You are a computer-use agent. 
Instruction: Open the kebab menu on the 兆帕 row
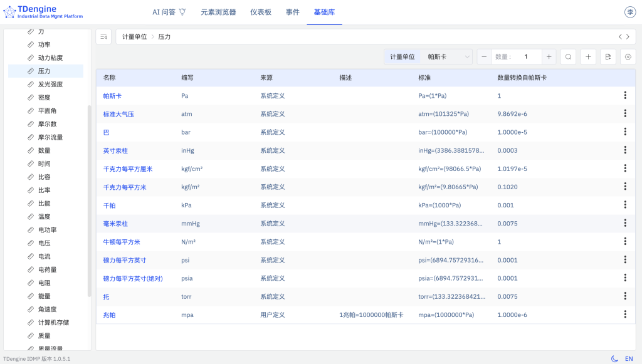coord(625,315)
